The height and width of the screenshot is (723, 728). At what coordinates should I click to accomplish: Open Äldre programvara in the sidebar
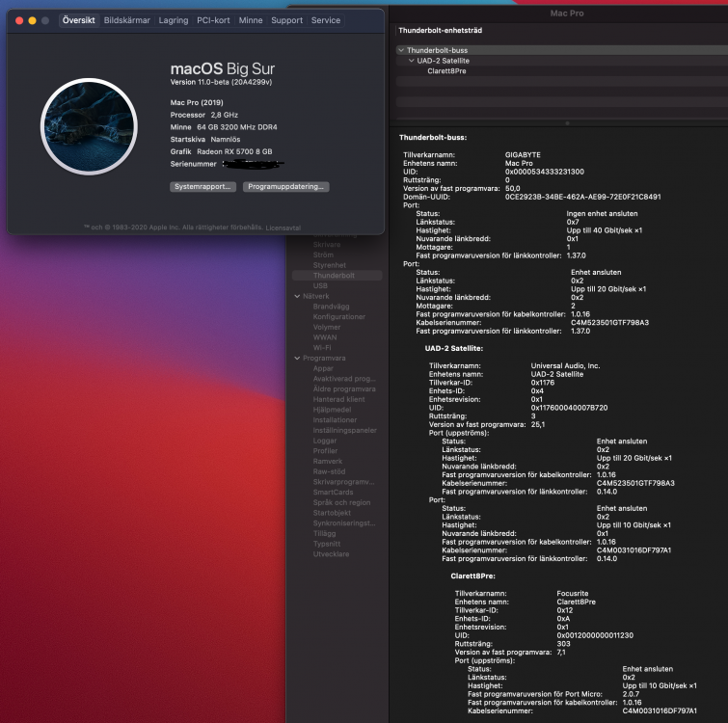[x=344, y=388]
